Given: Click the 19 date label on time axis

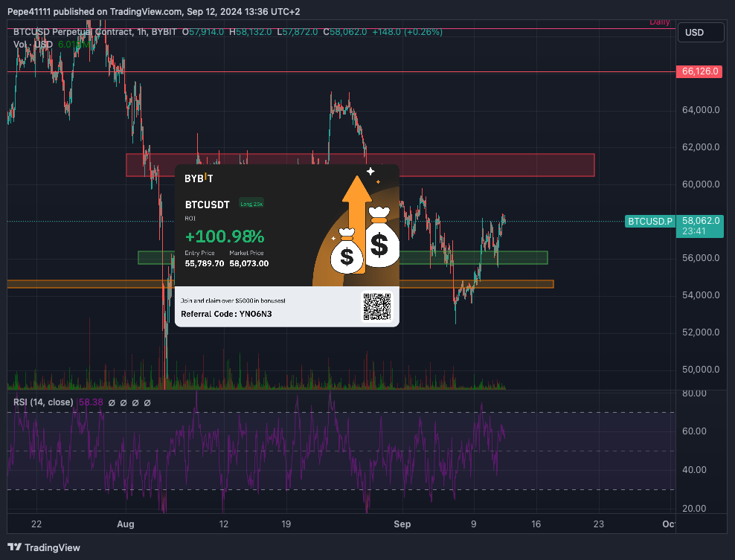Looking at the screenshot, I should pos(286,524).
